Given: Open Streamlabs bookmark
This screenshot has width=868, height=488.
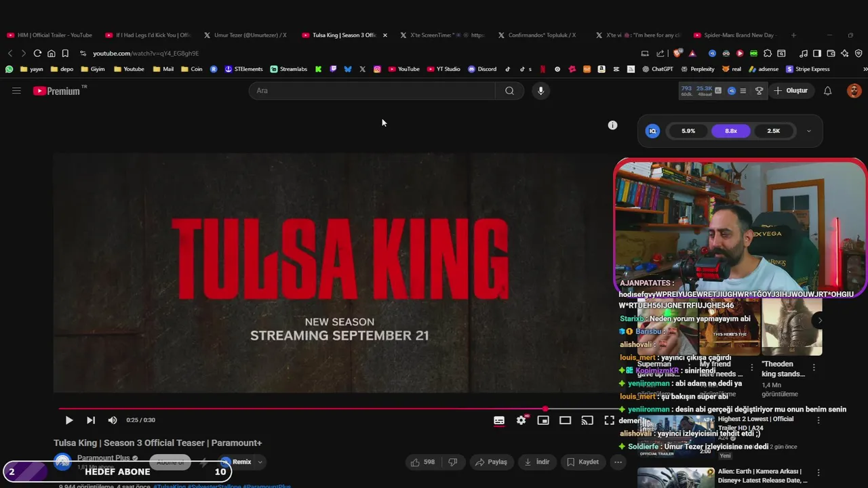Looking at the screenshot, I should click(x=288, y=69).
